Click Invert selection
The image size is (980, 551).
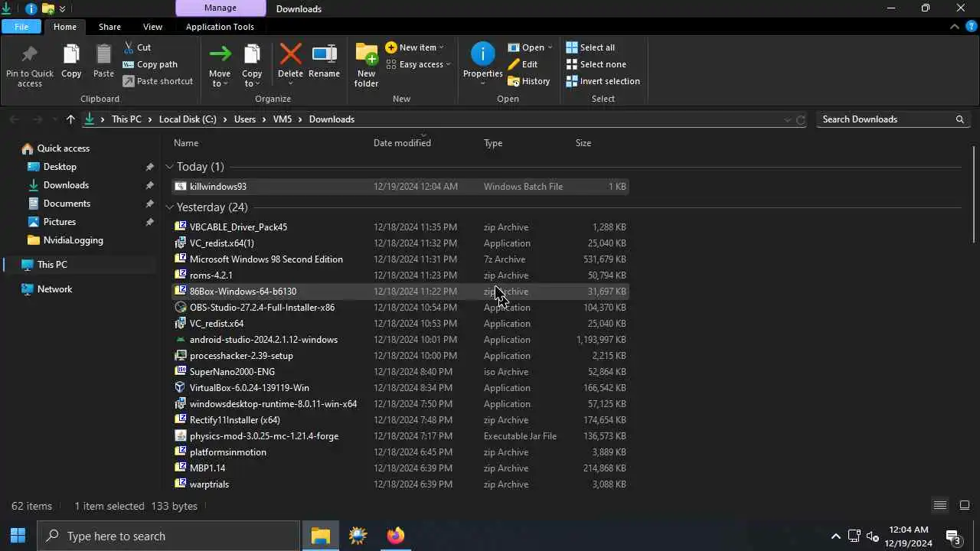click(603, 81)
